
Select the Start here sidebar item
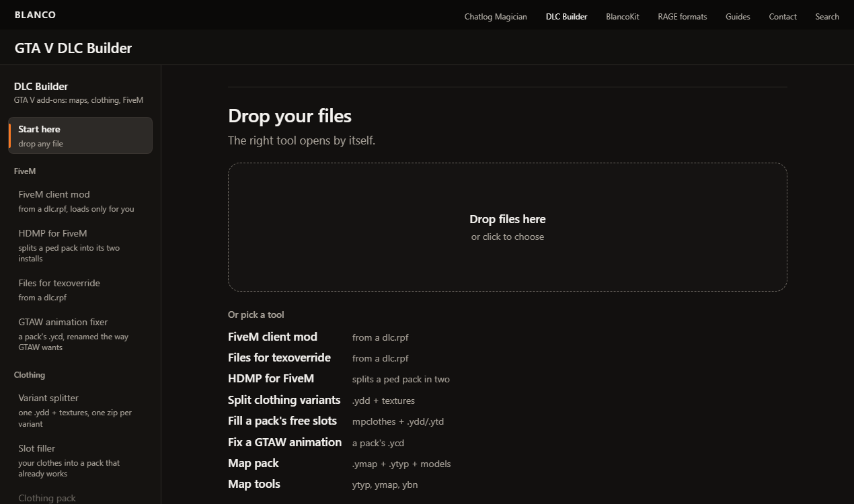81,136
